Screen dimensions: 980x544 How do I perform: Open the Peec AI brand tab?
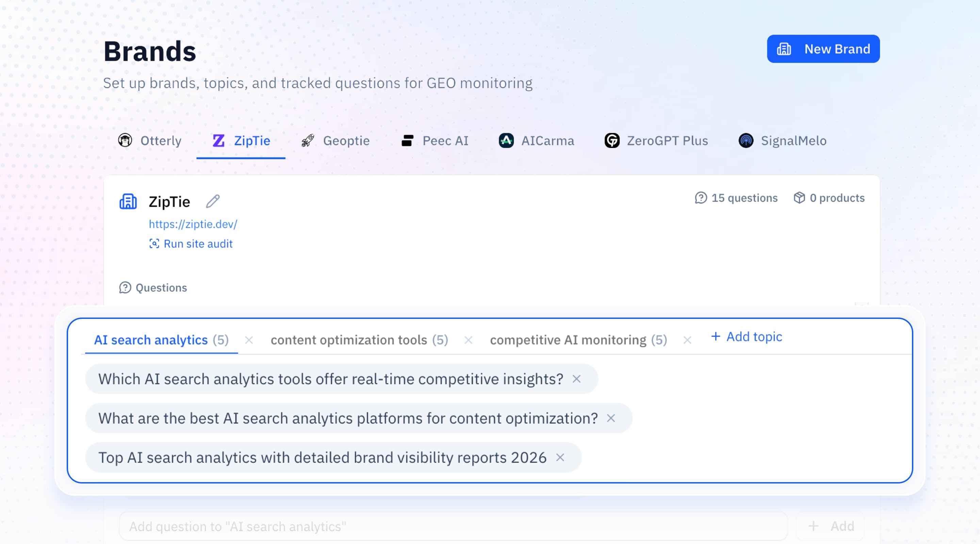[435, 141]
